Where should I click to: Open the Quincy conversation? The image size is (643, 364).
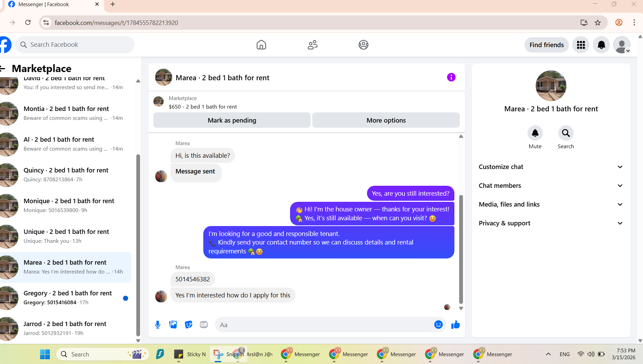(x=66, y=175)
